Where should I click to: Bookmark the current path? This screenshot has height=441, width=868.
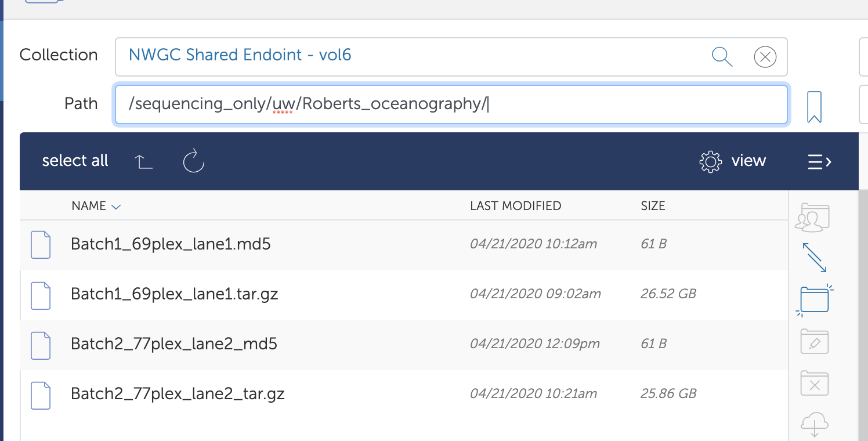click(814, 107)
